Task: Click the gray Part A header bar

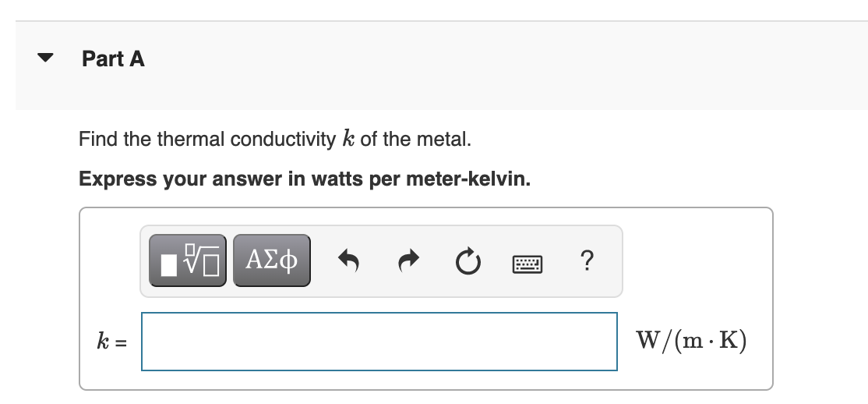Action: point(442,66)
